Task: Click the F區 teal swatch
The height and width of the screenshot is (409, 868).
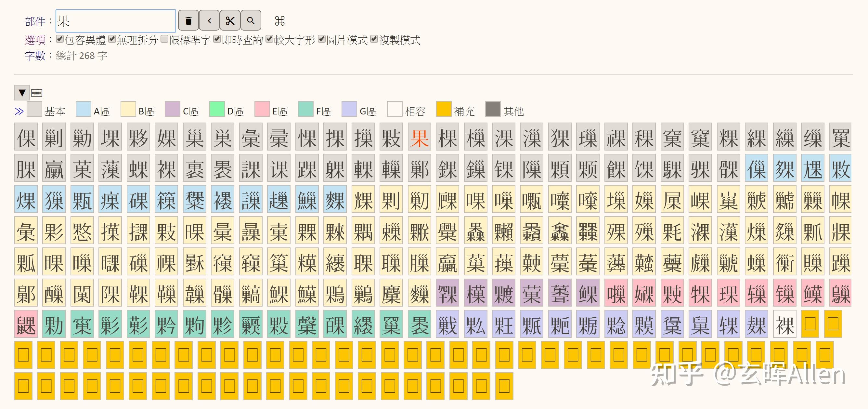Action: point(306,109)
